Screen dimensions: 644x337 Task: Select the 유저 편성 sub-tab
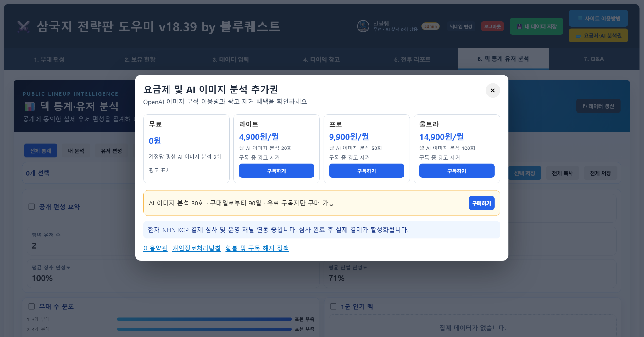111,151
